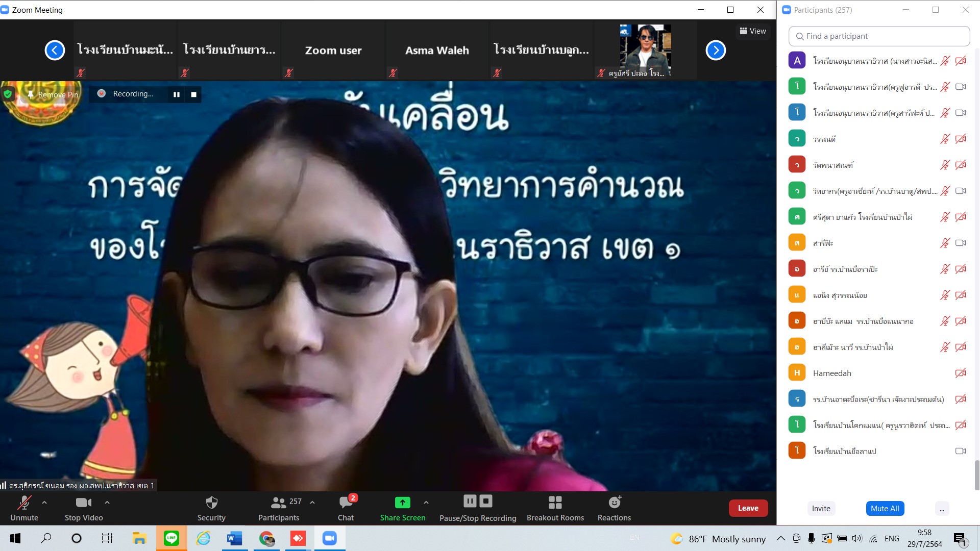This screenshot has height=551, width=980.
Task: Expand video options arrow beside Stop Video
Action: point(107,503)
